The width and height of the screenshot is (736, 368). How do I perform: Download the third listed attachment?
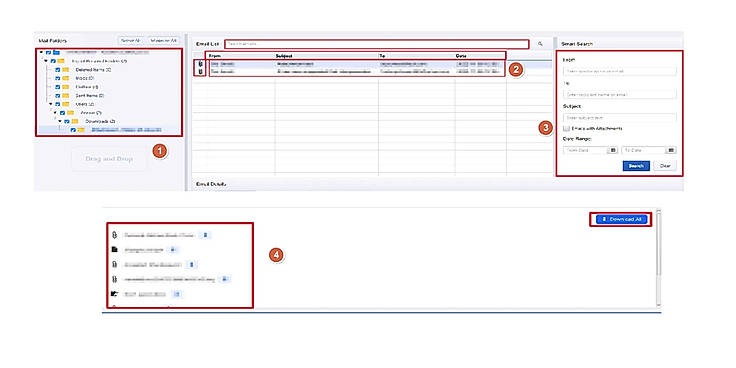coord(191,265)
